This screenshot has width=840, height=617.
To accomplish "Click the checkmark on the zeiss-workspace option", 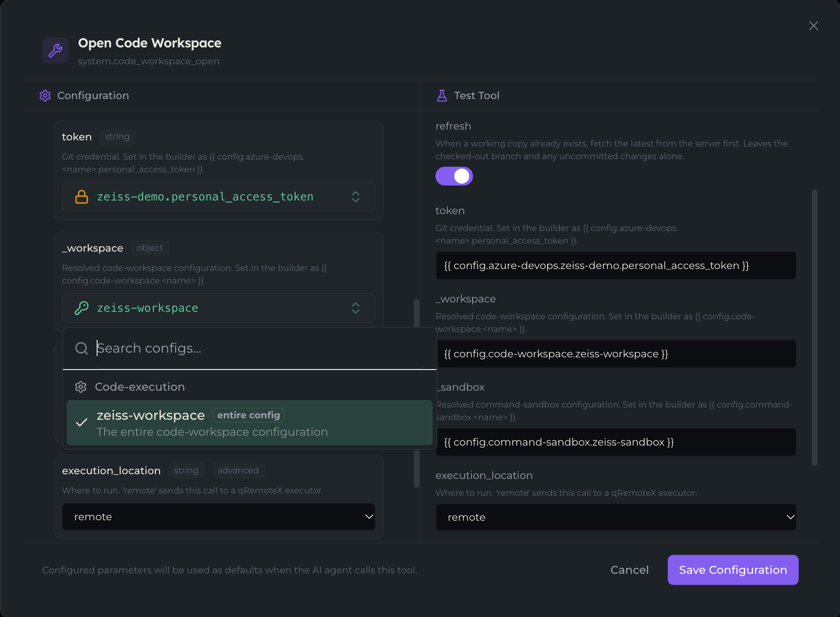I will [82, 423].
